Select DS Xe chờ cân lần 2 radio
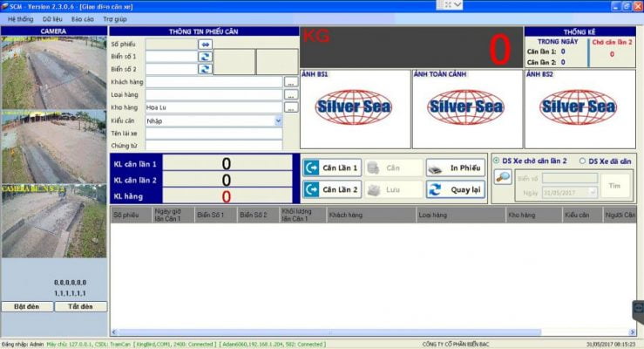Viewport: 644px width, 349px height. click(496, 161)
